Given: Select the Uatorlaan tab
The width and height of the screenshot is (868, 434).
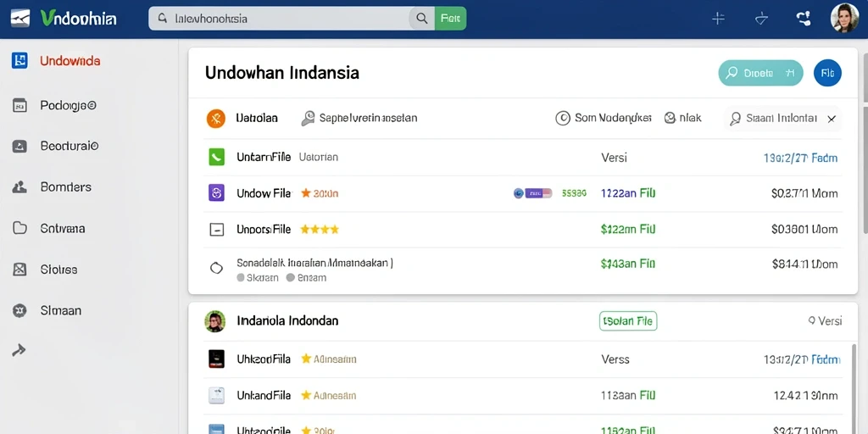Looking at the screenshot, I should [x=257, y=118].
